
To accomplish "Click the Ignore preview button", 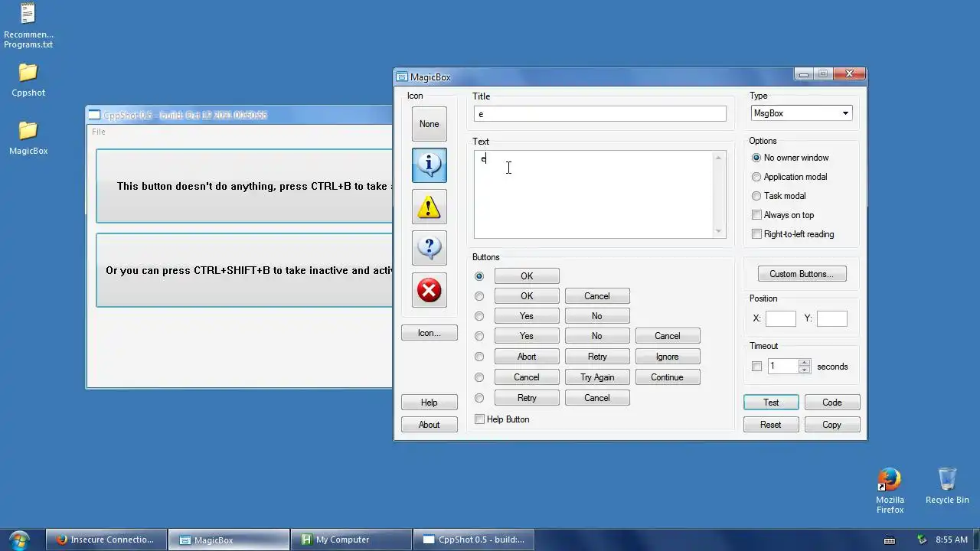I will pyautogui.click(x=667, y=357).
